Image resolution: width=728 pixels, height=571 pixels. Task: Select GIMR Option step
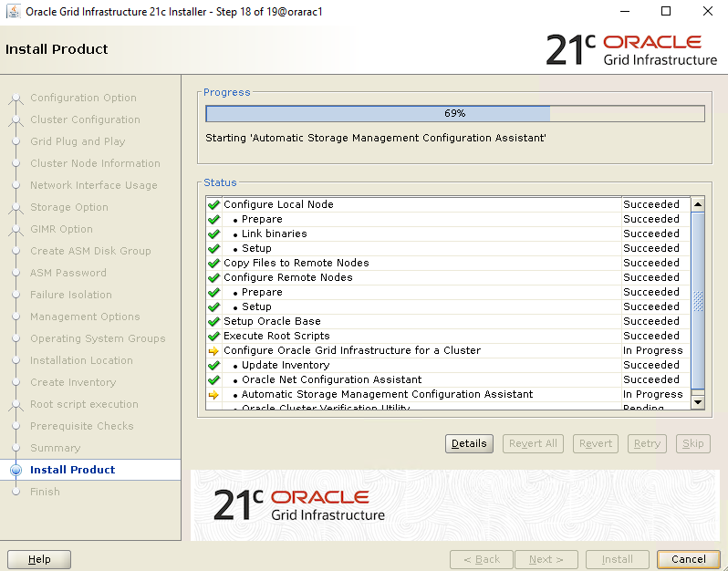pyautogui.click(x=61, y=229)
